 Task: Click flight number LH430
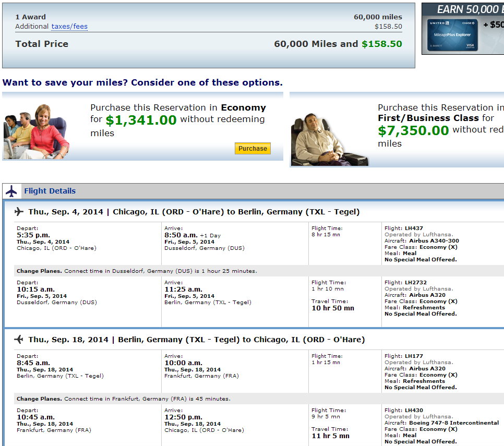click(x=414, y=411)
